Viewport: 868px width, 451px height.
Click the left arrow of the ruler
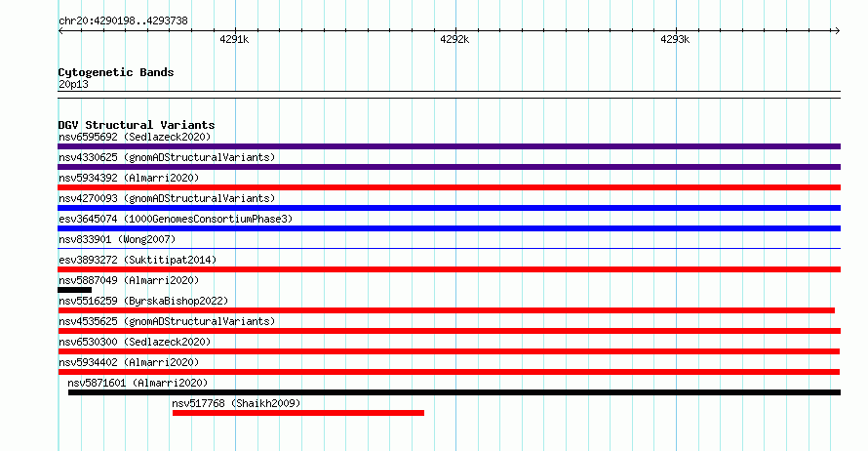point(60,31)
